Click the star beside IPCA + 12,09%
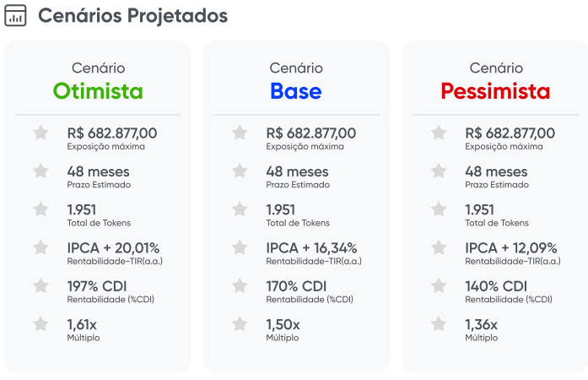 (439, 247)
